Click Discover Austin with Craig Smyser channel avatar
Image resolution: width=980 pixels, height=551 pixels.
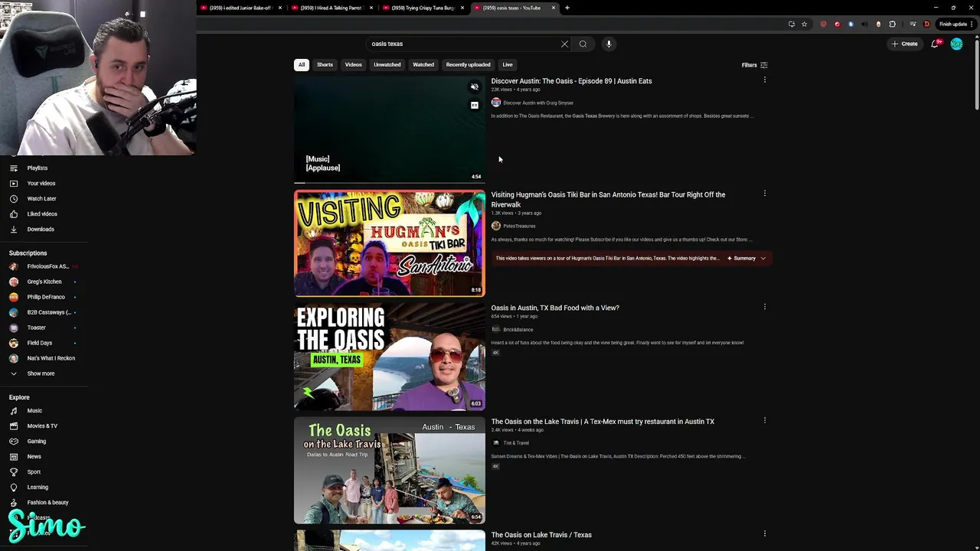[x=496, y=103]
